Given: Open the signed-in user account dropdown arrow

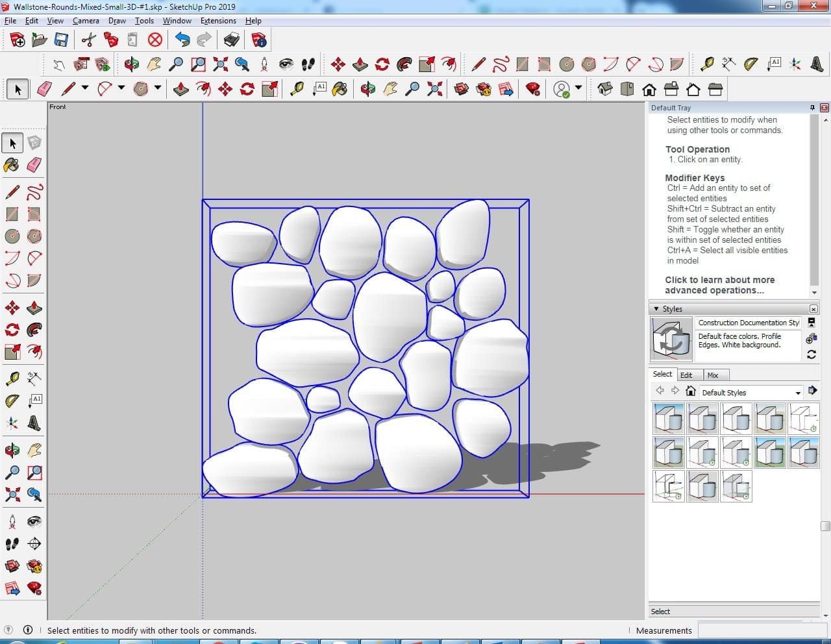Looking at the screenshot, I should click(x=578, y=88).
